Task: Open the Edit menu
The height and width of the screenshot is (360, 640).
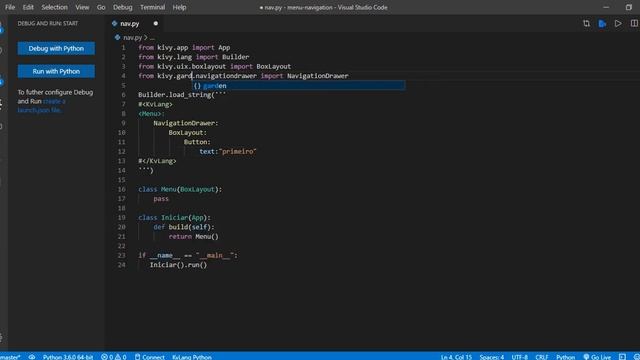Action: click(x=28, y=7)
